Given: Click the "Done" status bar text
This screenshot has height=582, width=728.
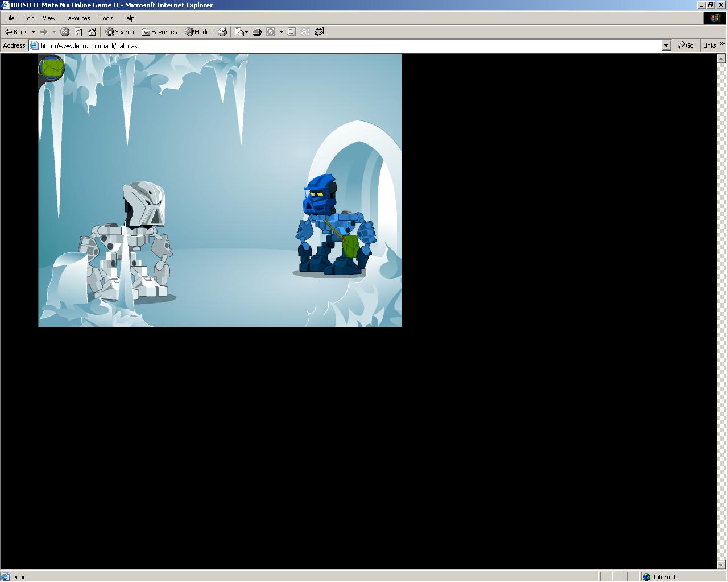Looking at the screenshot, I should pos(19,577).
